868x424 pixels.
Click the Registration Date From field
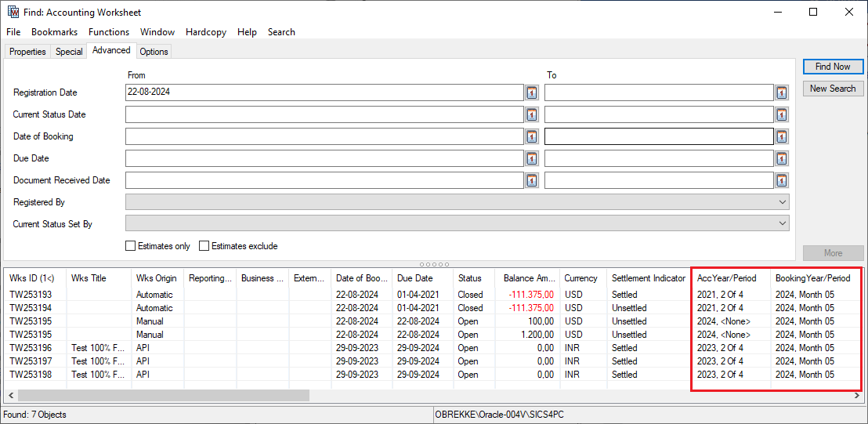(324, 92)
